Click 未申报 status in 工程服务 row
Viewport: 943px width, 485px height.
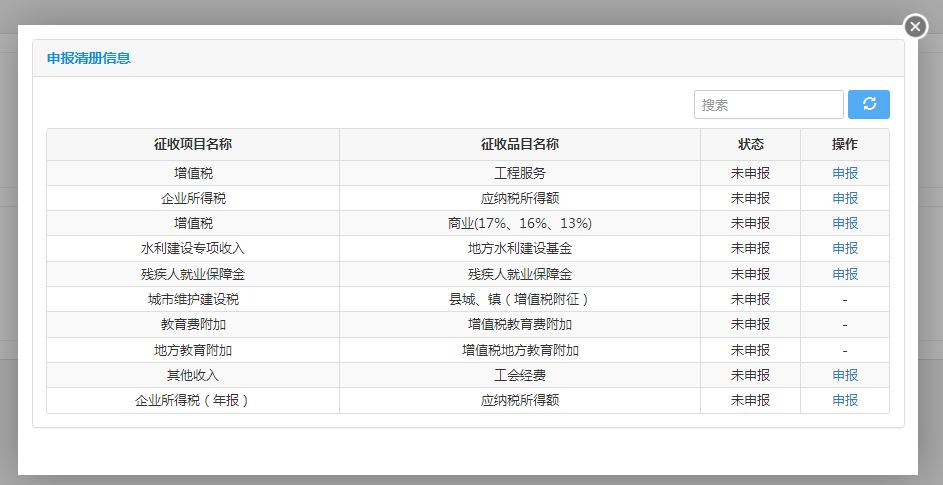[x=751, y=173]
